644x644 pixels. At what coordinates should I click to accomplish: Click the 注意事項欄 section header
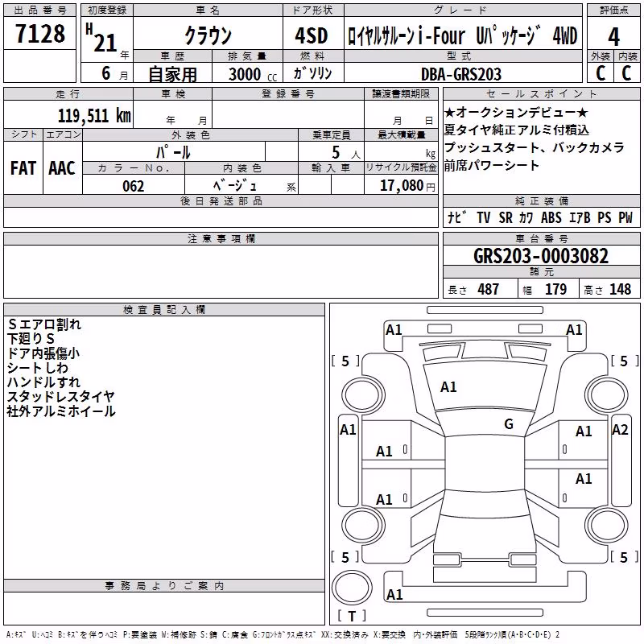pos(221,239)
